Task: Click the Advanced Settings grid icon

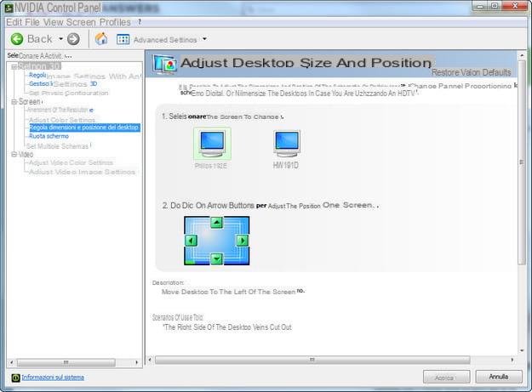Action: [x=123, y=39]
